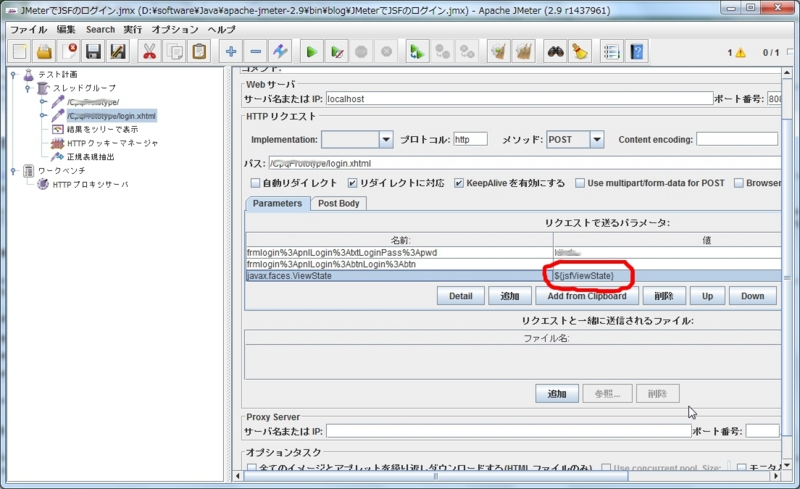Open the メソッド POST dropdown
The width and height of the screenshot is (800, 489).
[596, 139]
